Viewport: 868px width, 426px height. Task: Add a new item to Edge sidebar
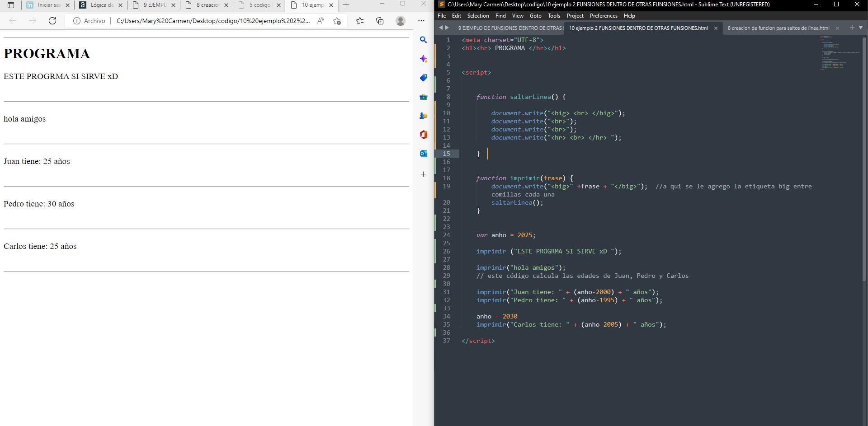[x=423, y=174]
